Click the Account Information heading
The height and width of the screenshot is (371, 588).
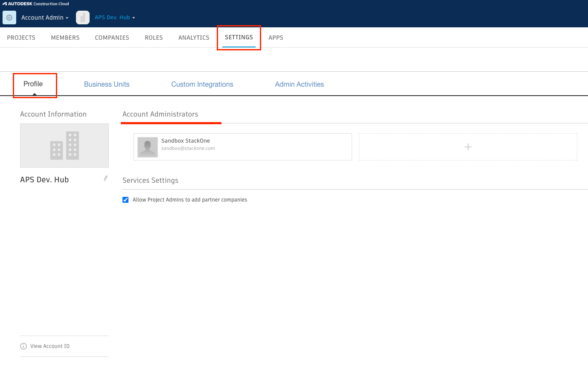coord(53,114)
